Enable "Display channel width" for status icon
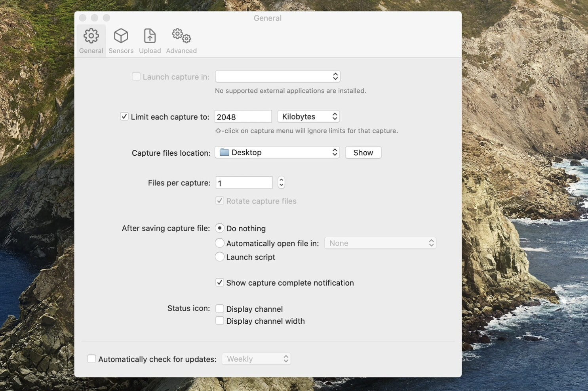This screenshot has height=391, width=588. [x=220, y=320]
